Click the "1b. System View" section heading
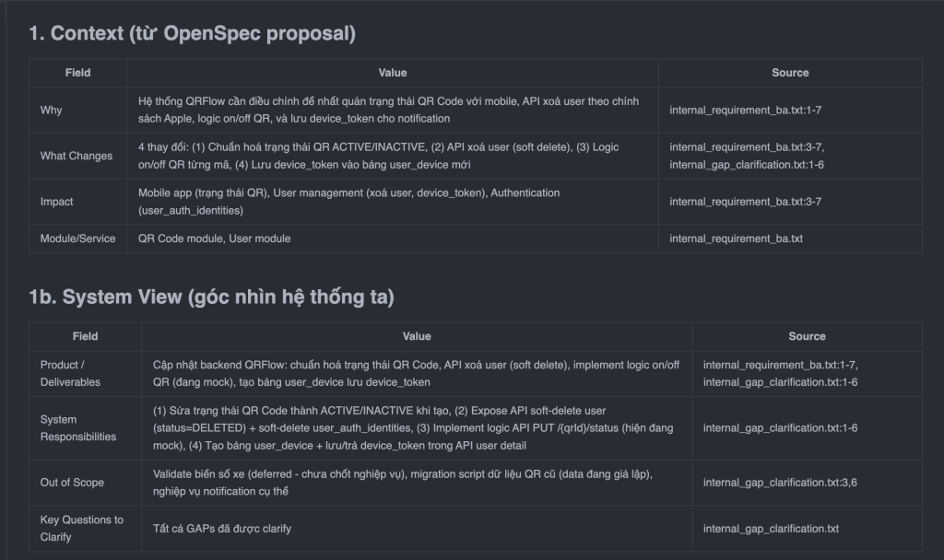This screenshot has width=944, height=560. tap(211, 297)
